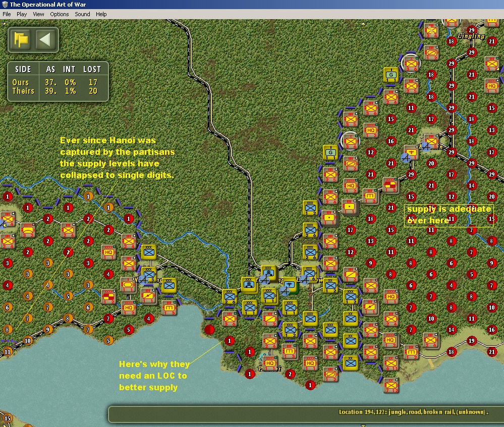The width and height of the screenshot is (504, 427).
Task: Select the HQ unit on the coastal city
Action: pos(270,363)
